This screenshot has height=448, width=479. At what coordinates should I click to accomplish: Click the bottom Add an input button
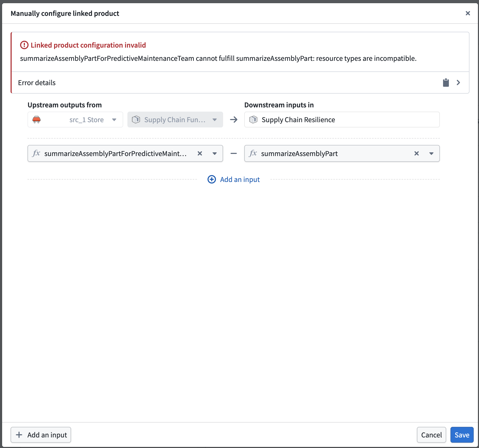coord(41,435)
